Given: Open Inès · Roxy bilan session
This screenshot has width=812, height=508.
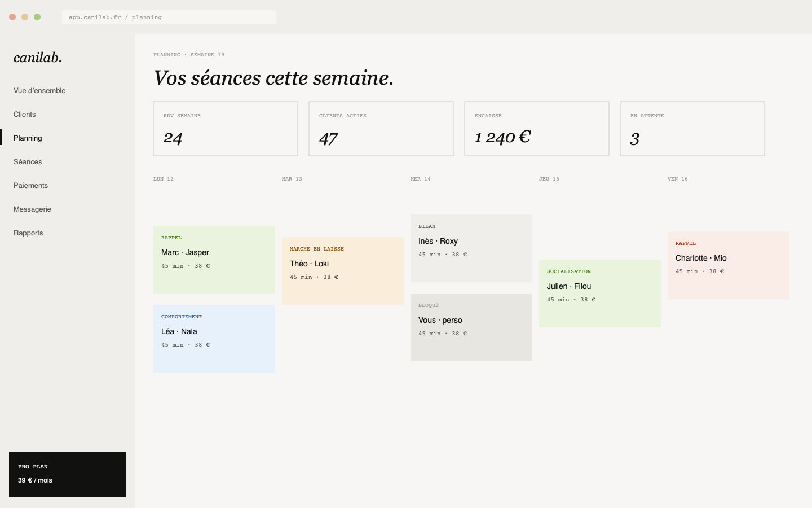Looking at the screenshot, I should 471,248.
